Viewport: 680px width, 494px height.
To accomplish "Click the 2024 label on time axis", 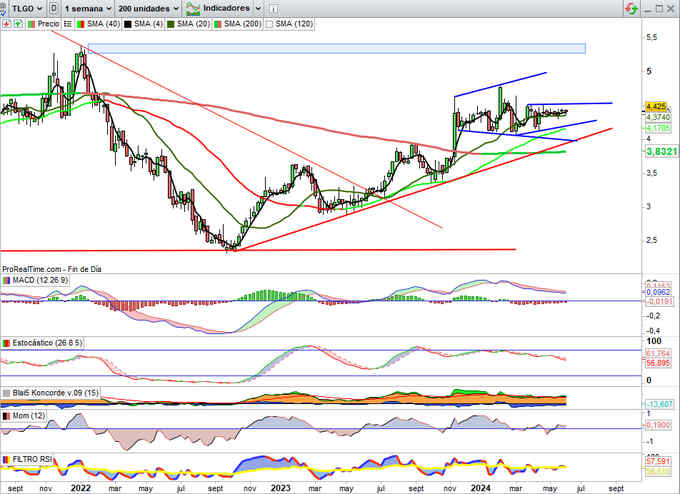I will click(481, 488).
